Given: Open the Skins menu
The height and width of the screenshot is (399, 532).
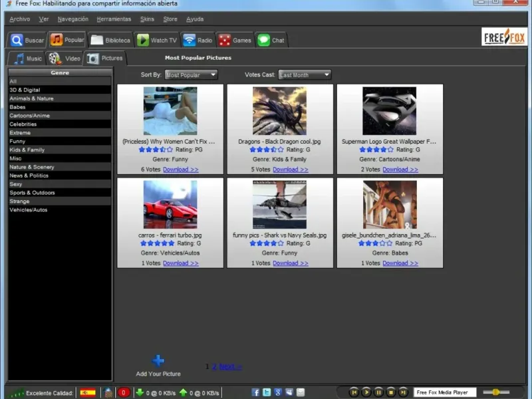Looking at the screenshot, I should [x=147, y=19].
